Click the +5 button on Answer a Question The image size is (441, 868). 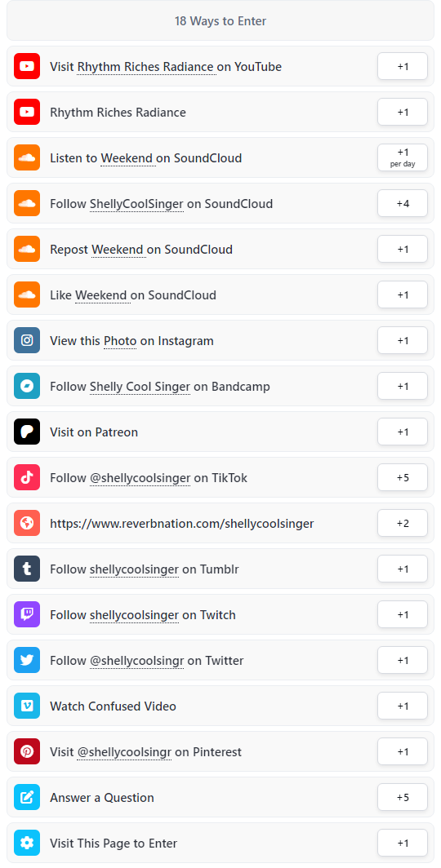coord(403,797)
